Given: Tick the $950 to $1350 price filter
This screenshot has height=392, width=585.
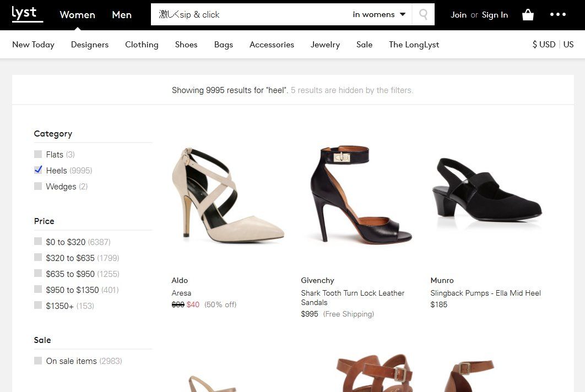Looking at the screenshot, I should click(37, 290).
